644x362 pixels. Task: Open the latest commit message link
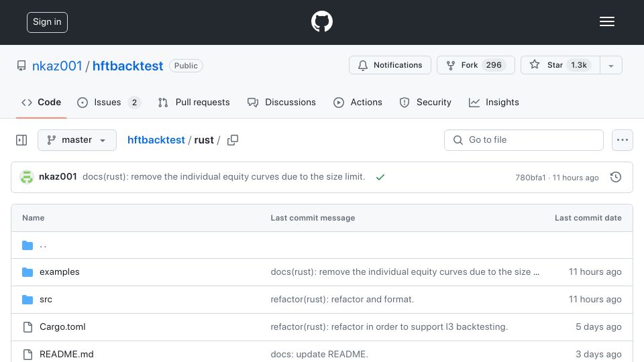tap(224, 176)
